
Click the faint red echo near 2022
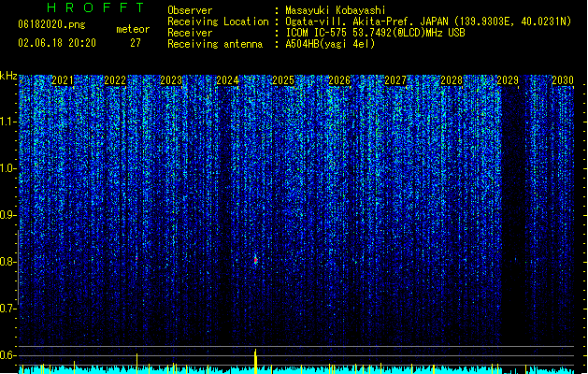tap(136, 258)
